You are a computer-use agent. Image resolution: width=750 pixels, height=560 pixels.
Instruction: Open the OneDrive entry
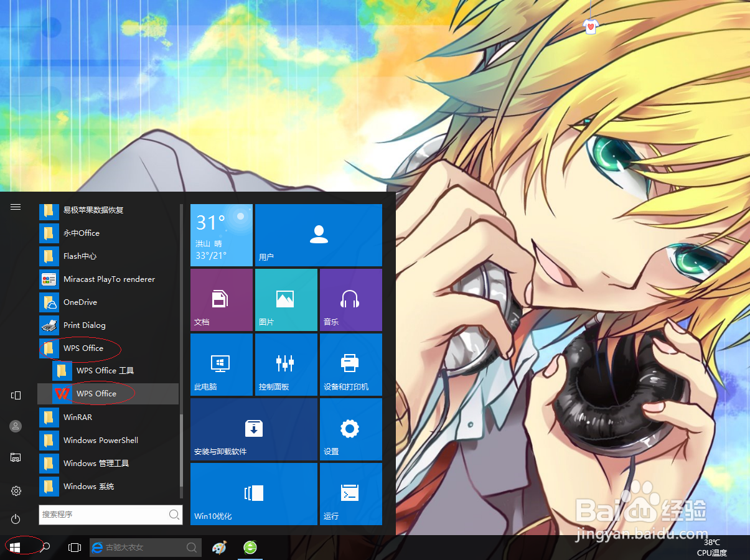pos(108,302)
